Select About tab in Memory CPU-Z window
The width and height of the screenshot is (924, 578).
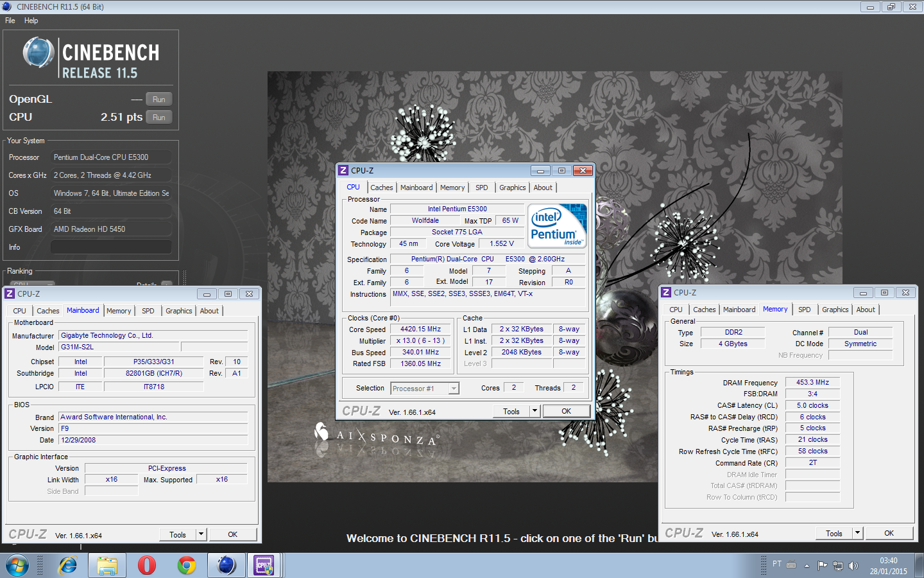866,310
